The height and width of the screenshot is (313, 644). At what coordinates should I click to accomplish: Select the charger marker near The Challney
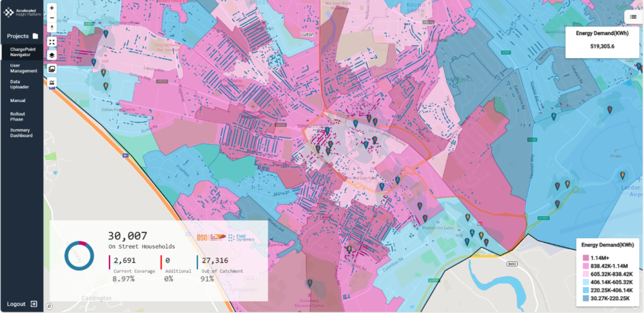click(x=106, y=34)
